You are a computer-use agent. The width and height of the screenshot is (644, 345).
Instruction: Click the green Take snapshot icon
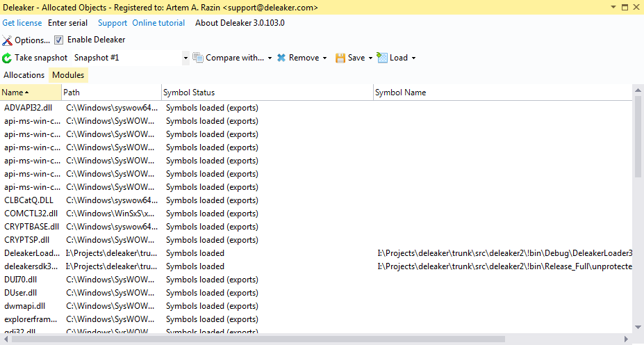tap(7, 58)
